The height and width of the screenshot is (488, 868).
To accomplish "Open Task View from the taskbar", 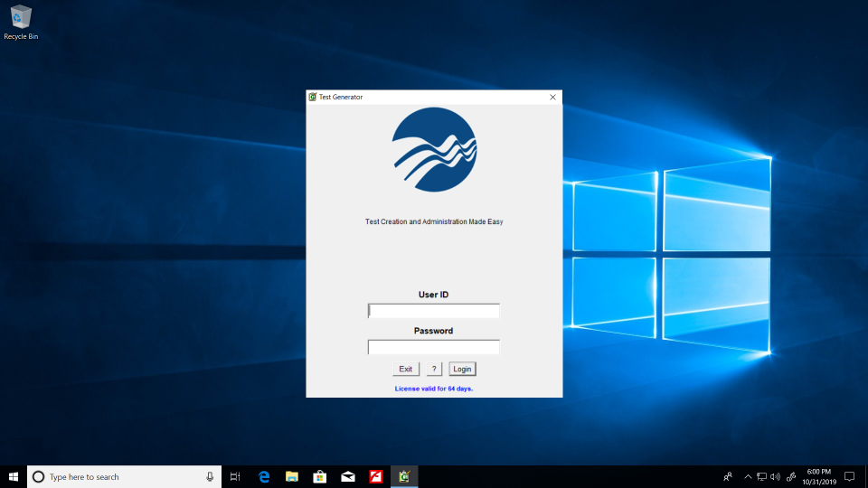I will [x=235, y=476].
